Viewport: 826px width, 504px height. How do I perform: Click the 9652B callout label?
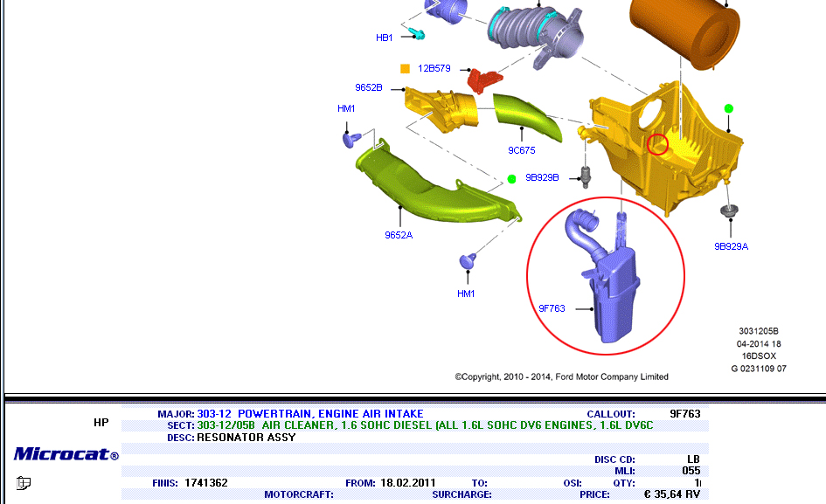pyautogui.click(x=368, y=88)
